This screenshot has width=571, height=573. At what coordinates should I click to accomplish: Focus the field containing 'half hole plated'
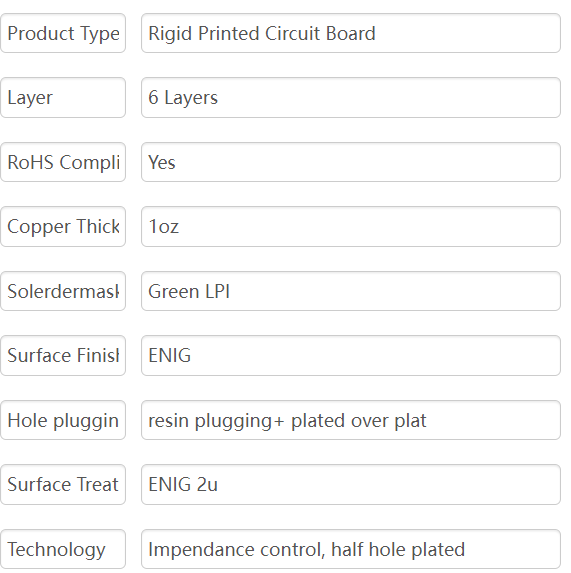click(351, 549)
